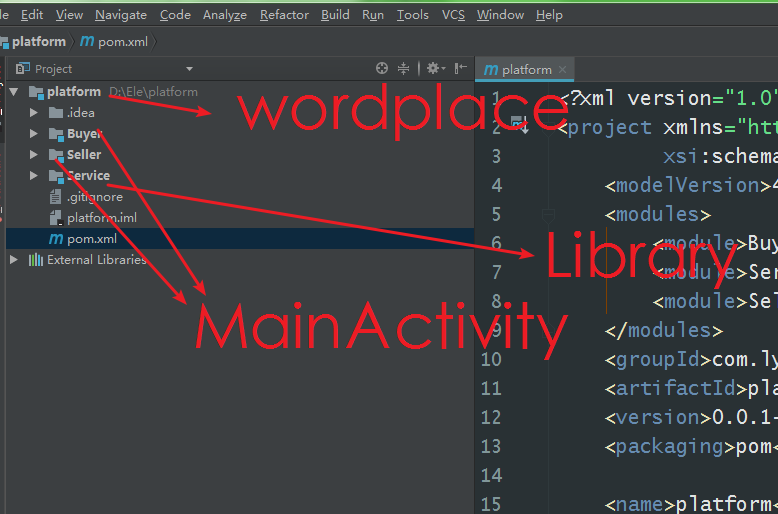The width and height of the screenshot is (778, 514).
Task: Click the modelVersion tag on line 4
Action: [688, 185]
